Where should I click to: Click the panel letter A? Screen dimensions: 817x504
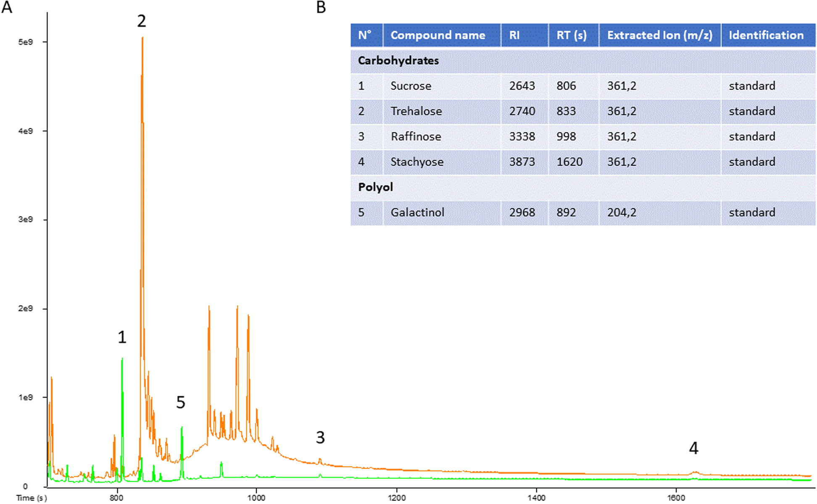coord(7,7)
